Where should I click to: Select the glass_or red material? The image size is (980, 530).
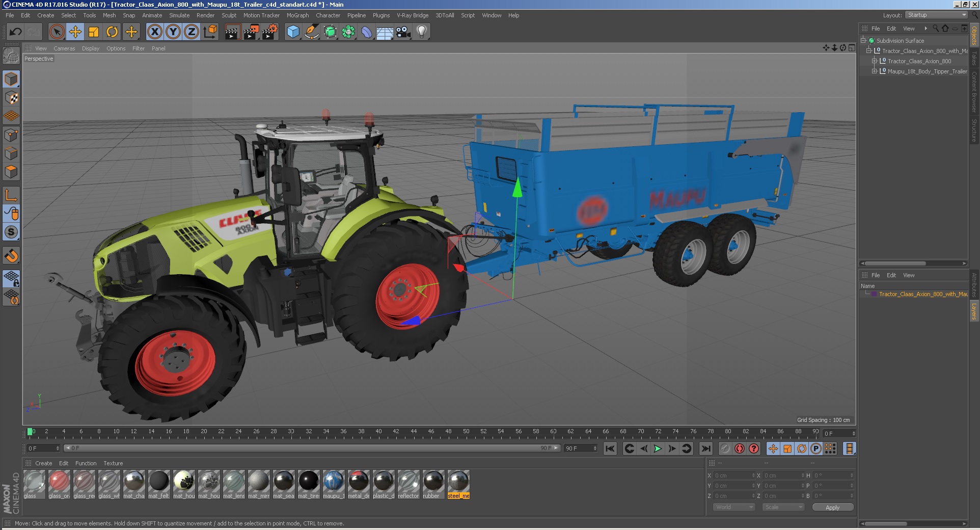click(x=59, y=484)
